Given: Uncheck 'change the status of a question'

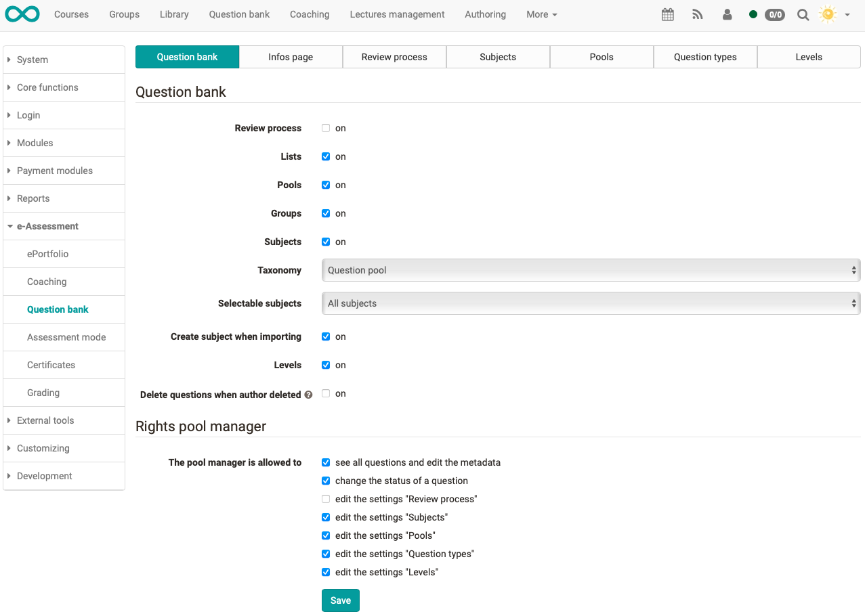Looking at the screenshot, I should point(326,481).
